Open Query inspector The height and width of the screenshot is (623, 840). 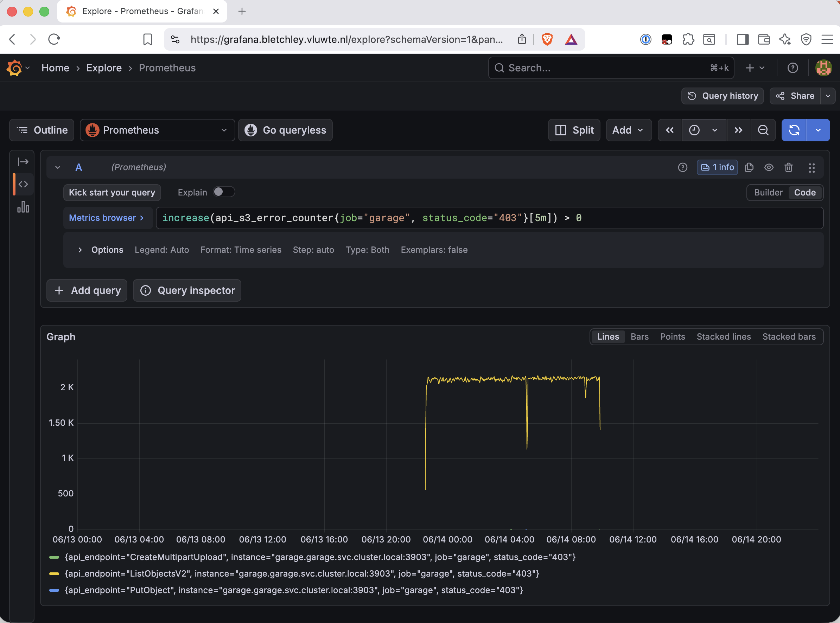pyautogui.click(x=187, y=290)
